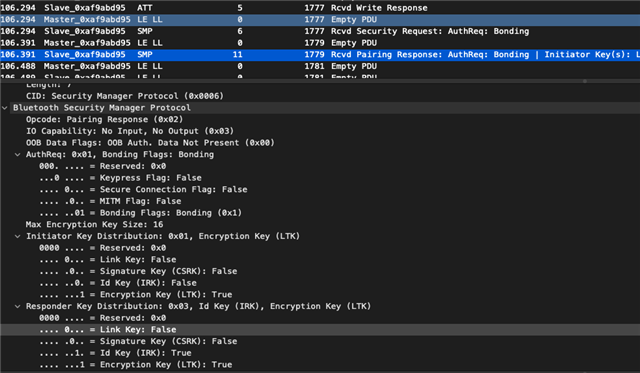Click length value 11 in Pairing Response row
640x373 pixels.
(238, 55)
